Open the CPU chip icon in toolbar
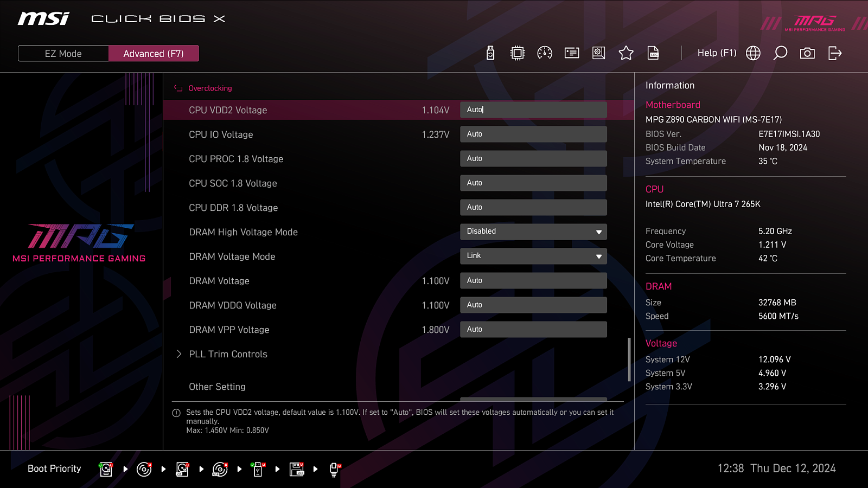This screenshot has height=488, width=868. [518, 53]
